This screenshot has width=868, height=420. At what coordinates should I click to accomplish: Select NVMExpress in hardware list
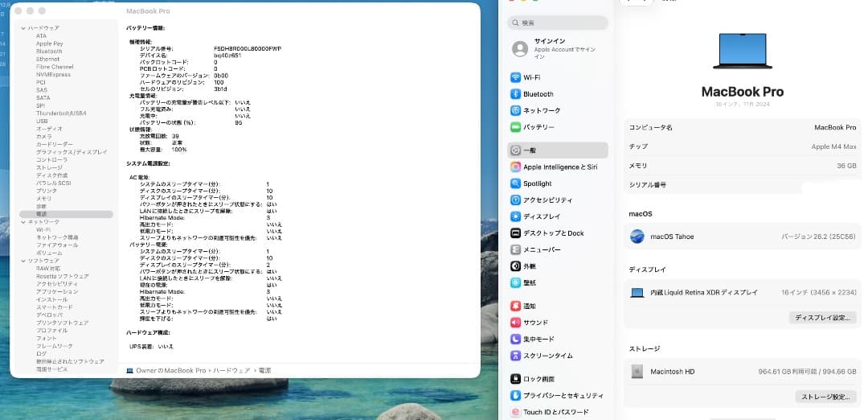click(53, 75)
